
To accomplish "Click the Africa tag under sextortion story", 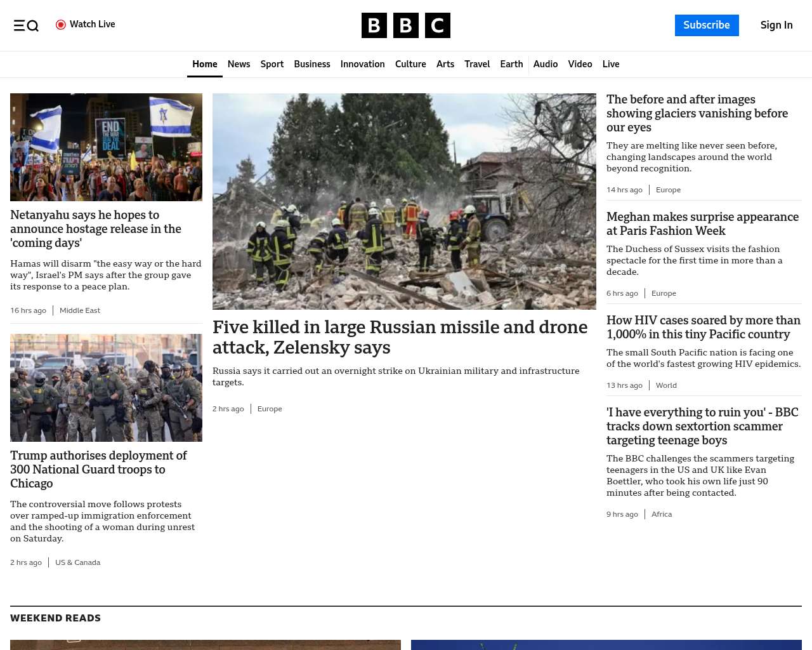I will (x=661, y=514).
